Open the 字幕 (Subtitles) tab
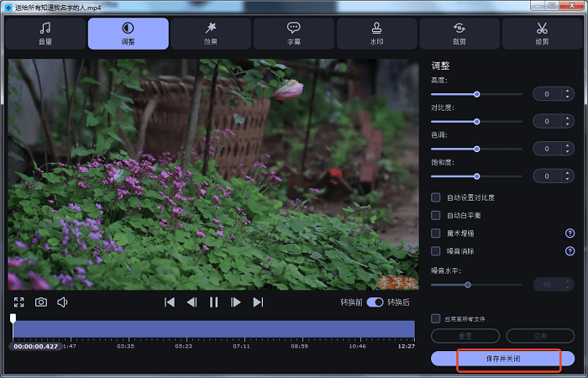The height and width of the screenshot is (378, 588). click(294, 34)
